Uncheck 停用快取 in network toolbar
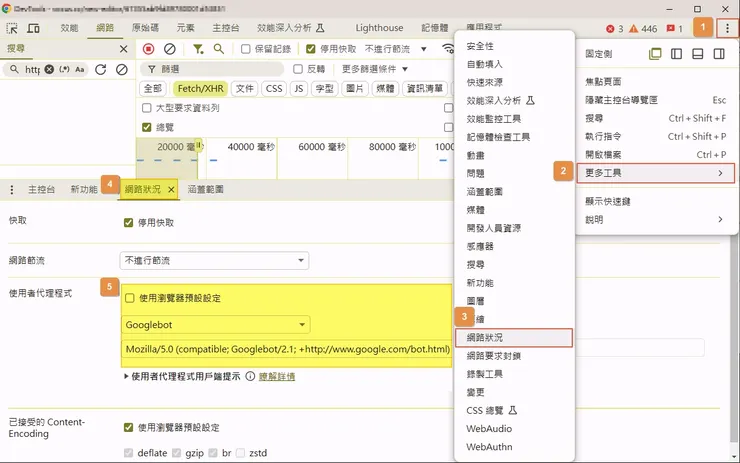 [311, 49]
